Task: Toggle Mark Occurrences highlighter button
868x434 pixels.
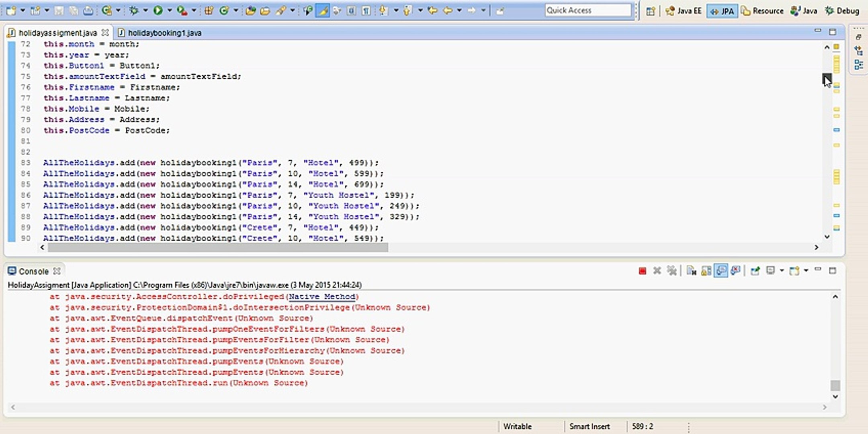Action: [x=323, y=11]
